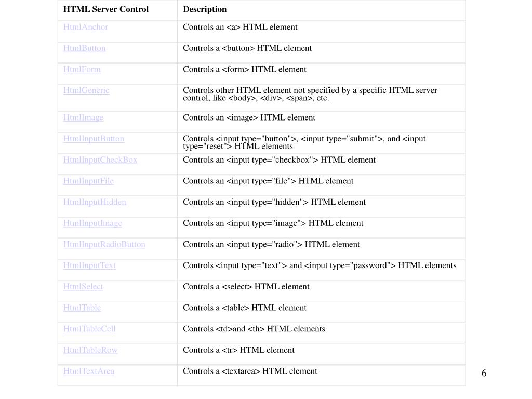Click the HtmlInputText link
Image resolution: width=532 pixels, height=399 pixels.
click(89, 265)
